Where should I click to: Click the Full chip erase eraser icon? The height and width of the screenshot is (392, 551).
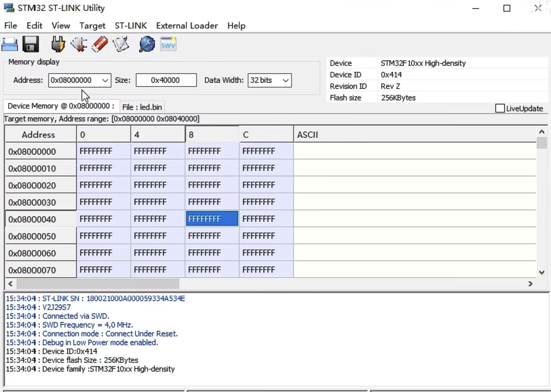[100, 44]
